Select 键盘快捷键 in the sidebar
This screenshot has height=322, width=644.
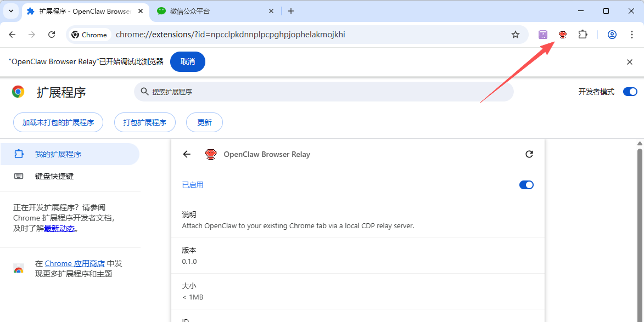tap(54, 176)
